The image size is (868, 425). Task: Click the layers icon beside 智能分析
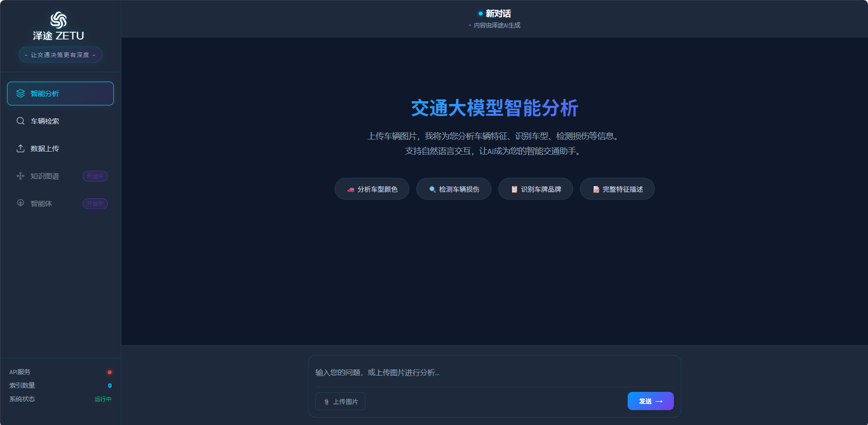coord(21,93)
